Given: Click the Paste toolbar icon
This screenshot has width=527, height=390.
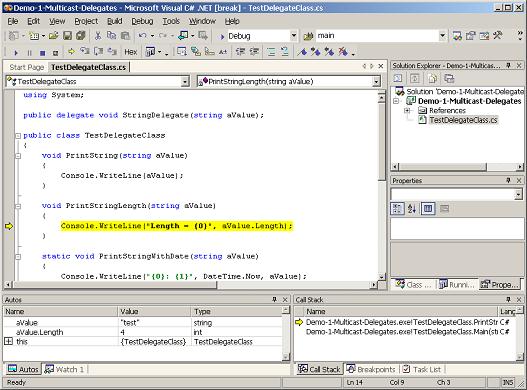Looking at the screenshot, I should pos(125,36).
